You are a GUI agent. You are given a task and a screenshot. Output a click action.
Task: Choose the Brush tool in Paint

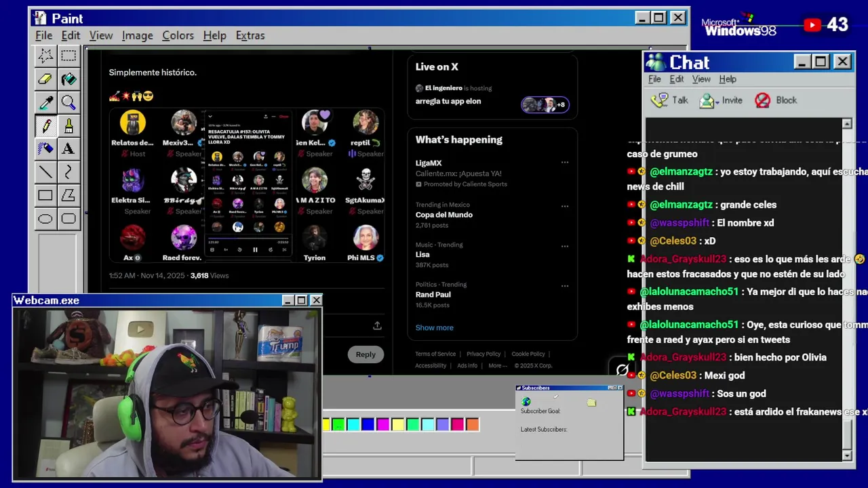point(68,125)
